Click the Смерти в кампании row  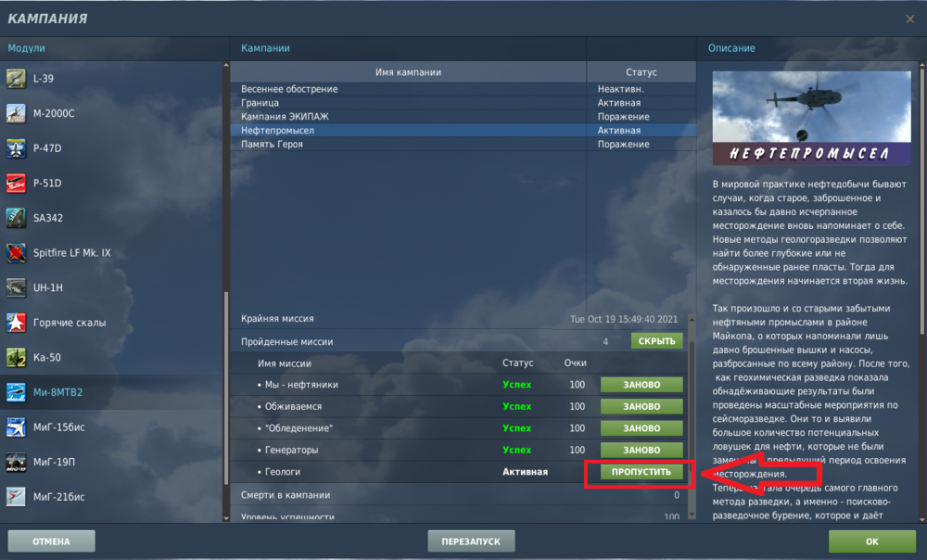point(460,495)
